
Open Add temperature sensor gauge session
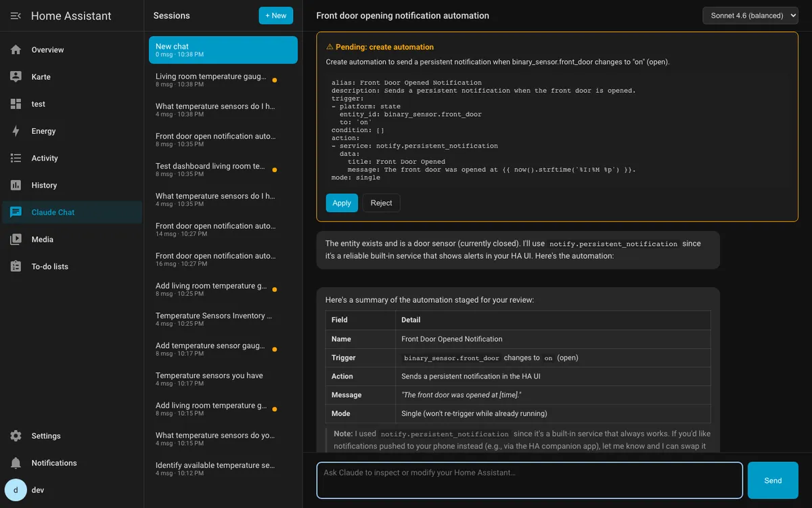coord(223,349)
